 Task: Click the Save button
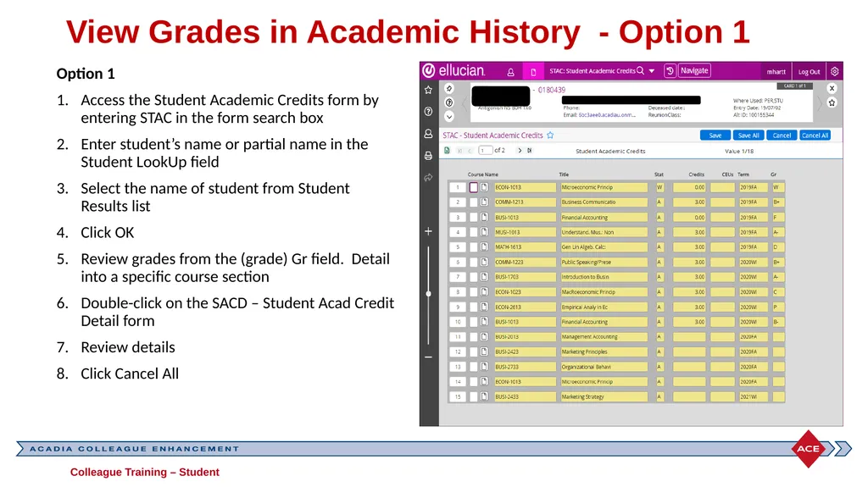click(715, 136)
